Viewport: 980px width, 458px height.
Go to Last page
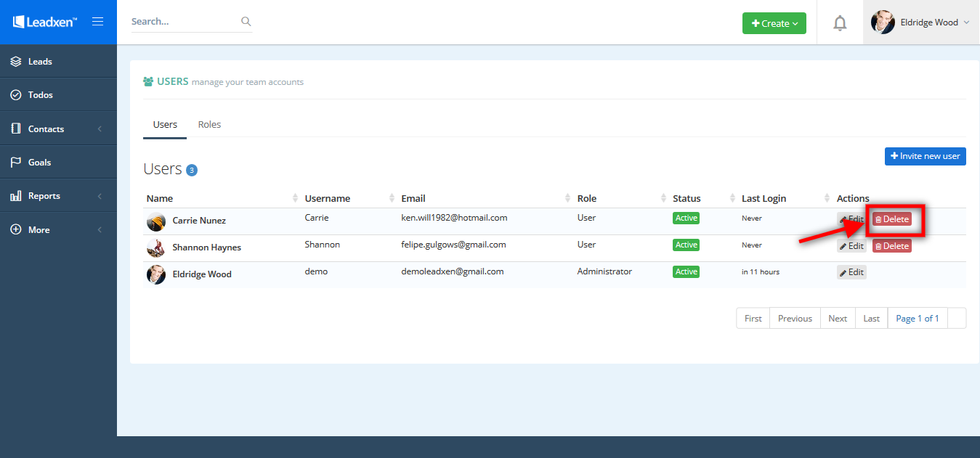(872, 319)
